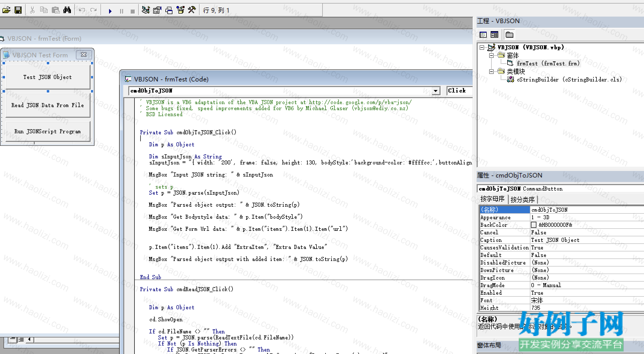
Task: Click the Copy icon in the toolbar
Action: 44,10
